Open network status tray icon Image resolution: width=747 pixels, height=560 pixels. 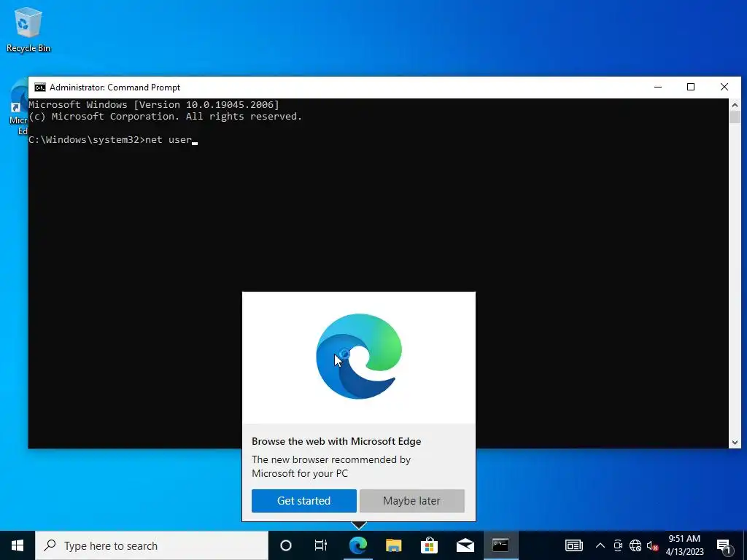[x=635, y=545]
